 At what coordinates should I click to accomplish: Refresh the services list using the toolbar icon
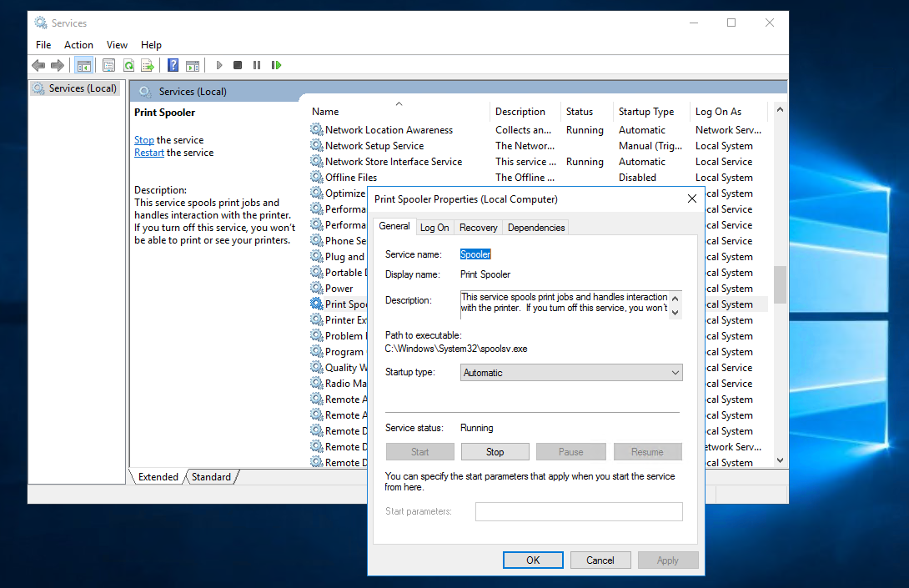[x=128, y=66]
